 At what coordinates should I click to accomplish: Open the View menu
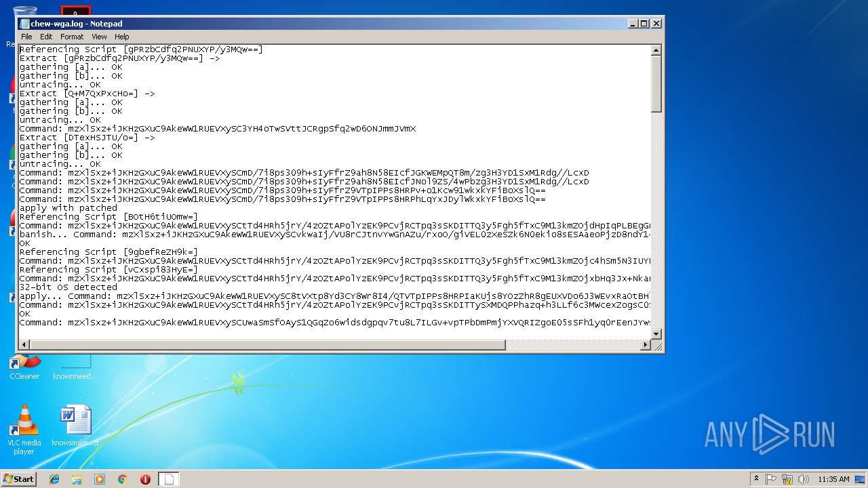click(x=99, y=37)
